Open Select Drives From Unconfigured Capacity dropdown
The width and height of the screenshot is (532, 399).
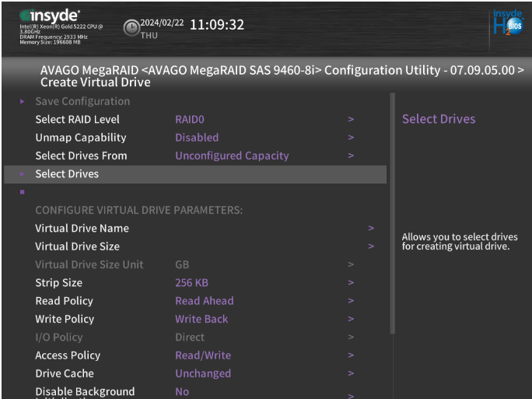pos(232,156)
